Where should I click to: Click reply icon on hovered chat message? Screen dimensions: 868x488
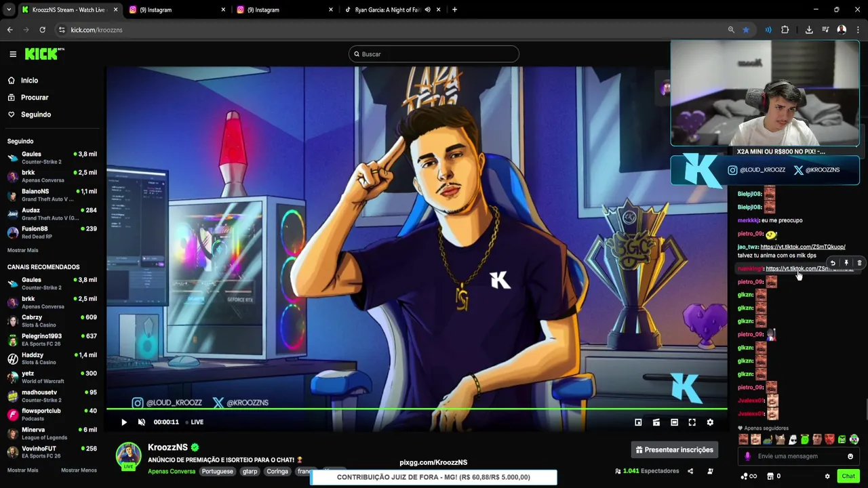(833, 263)
